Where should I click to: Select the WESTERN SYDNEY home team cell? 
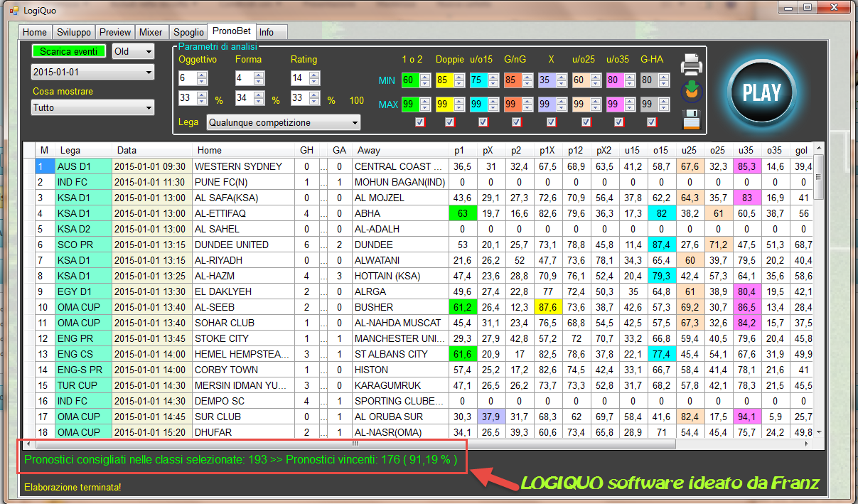click(x=244, y=166)
